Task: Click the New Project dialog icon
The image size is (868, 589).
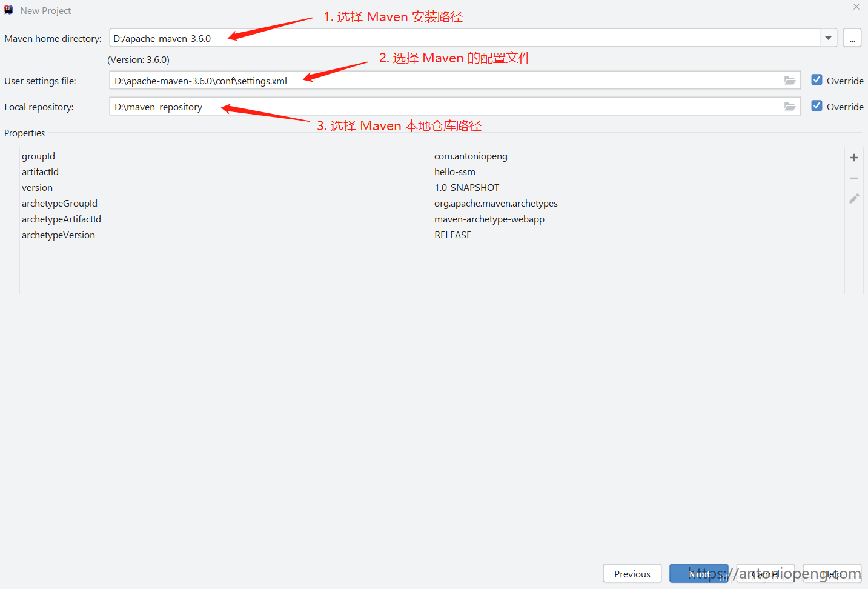Action: (x=8, y=10)
